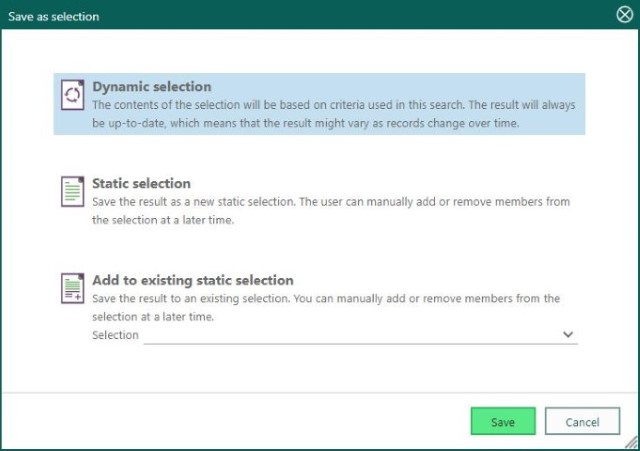Choose Add to existing static selection heading
640x451 pixels.
coord(193,280)
